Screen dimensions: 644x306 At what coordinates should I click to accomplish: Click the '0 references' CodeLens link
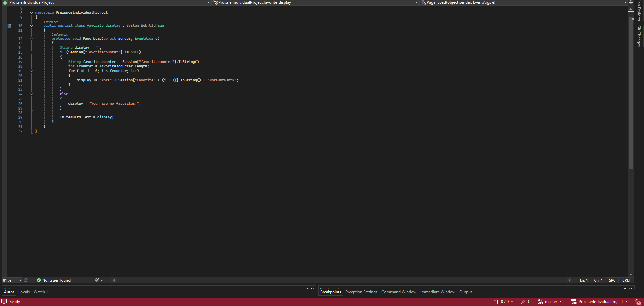click(x=60, y=35)
